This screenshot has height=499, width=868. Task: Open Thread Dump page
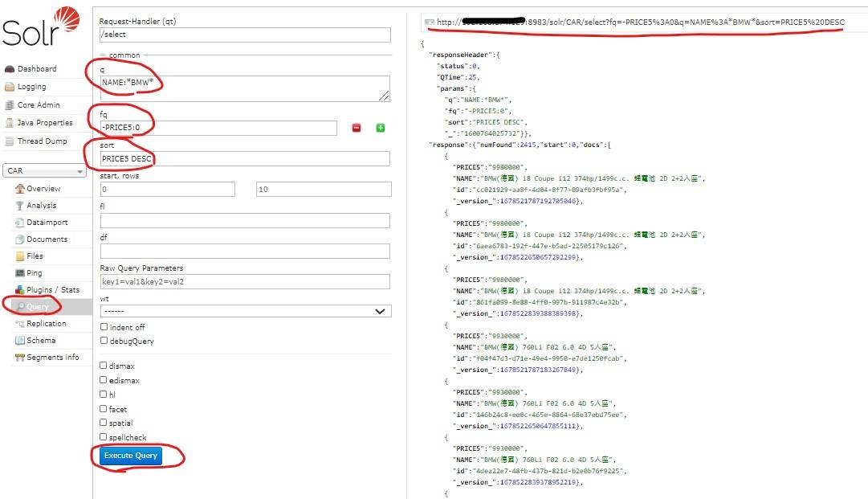pyautogui.click(x=42, y=141)
